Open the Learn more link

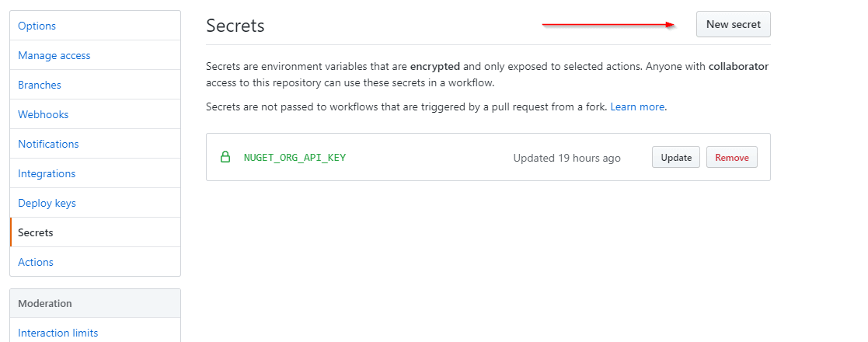click(x=636, y=106)
